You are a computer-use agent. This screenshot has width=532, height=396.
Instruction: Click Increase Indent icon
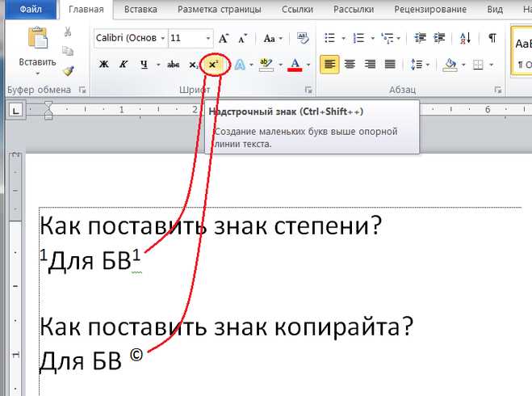coord(439,38)
